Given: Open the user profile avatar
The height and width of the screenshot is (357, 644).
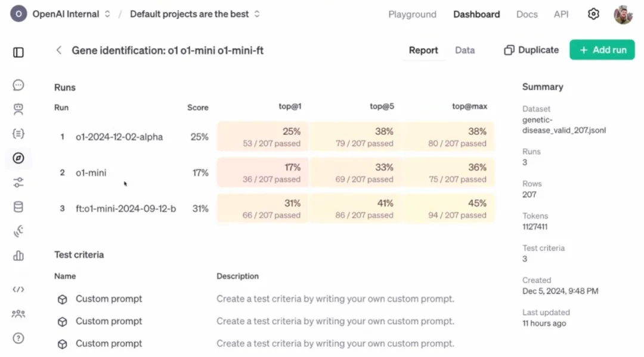Looking at the screenshot, I should [623, 14].
